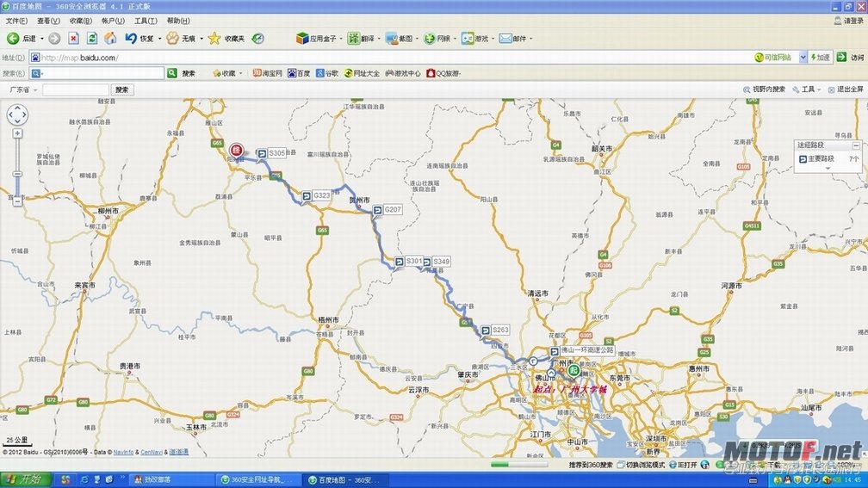868x488 pixels.
Task: Enable Traceless (无痕) paw icon
Action: pos(173,38)
